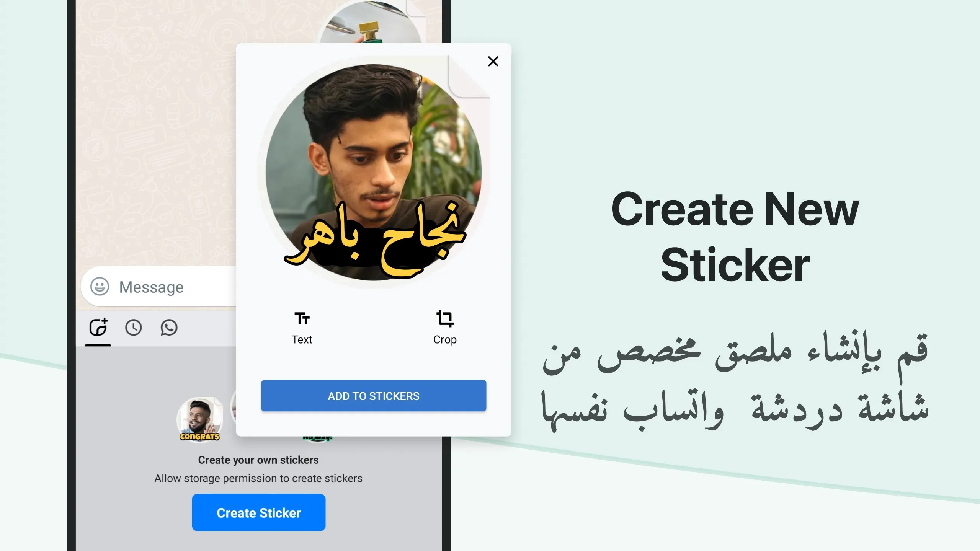This screenshot has width=980, height=551.
Task: Click Create Sticker button
Action: [258, 513]
